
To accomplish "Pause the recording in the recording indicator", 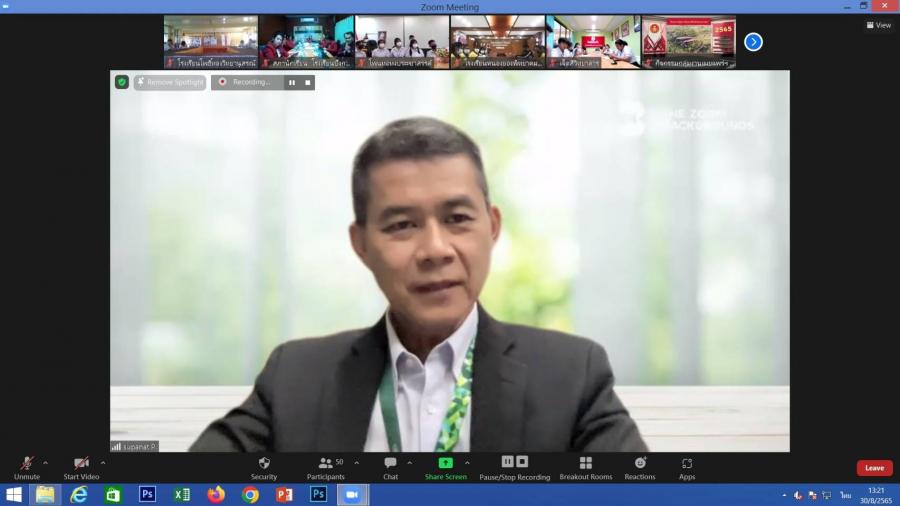I will pos(292,82).
